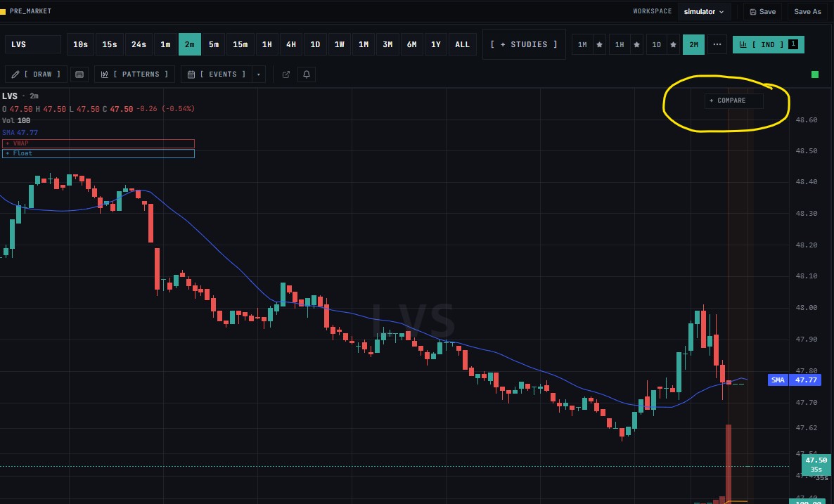Image resolution: width=834 pixels, height=504 pixels.
Task: Select the 2m timeframe
Action: [190, 45]
